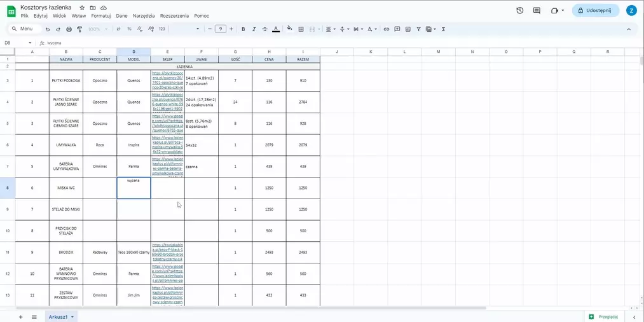Screen dimensions: 644x322
Task: Open vertical align dropdown
Action: point(344,29)
